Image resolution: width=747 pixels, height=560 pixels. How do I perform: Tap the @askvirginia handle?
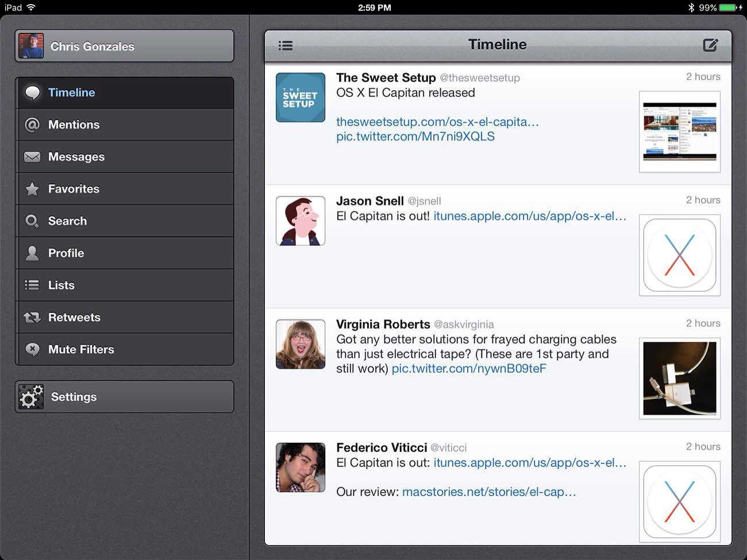[x=464, y=325]
